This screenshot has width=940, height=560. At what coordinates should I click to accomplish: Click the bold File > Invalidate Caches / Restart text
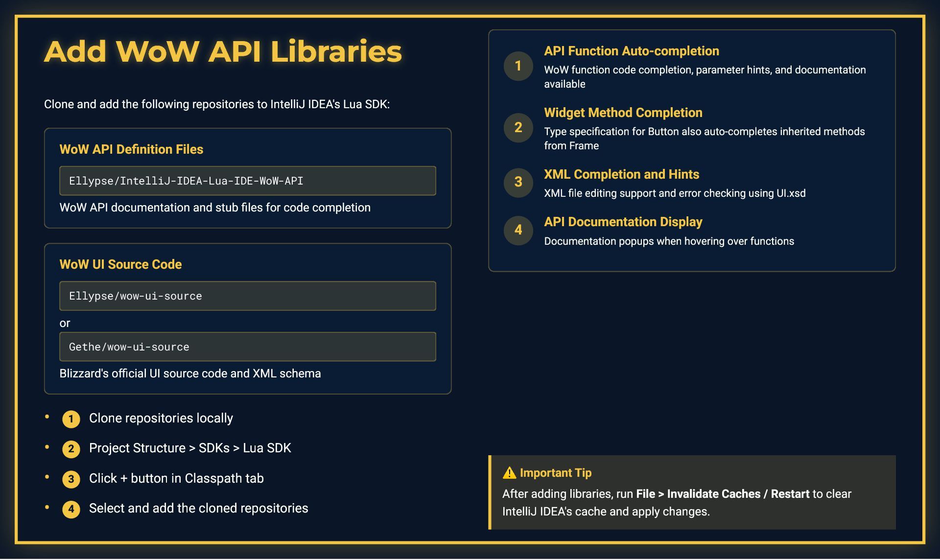coord(723,494)
